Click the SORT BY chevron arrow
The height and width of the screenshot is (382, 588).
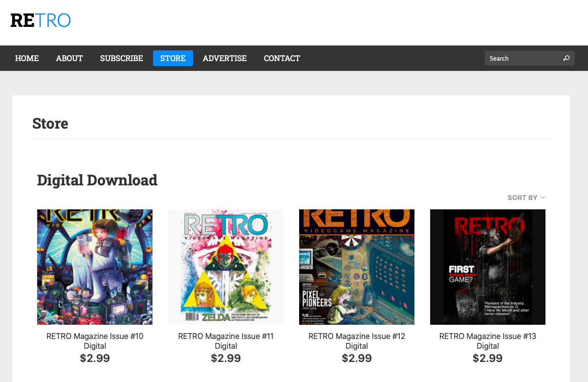543,197
